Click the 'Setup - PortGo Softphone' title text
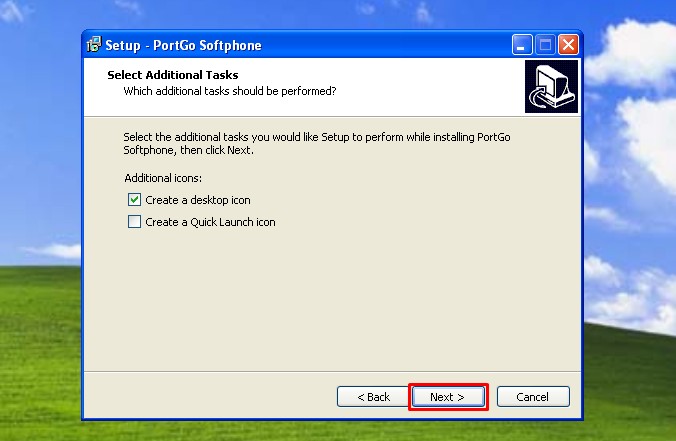 (x=183, y=45)
